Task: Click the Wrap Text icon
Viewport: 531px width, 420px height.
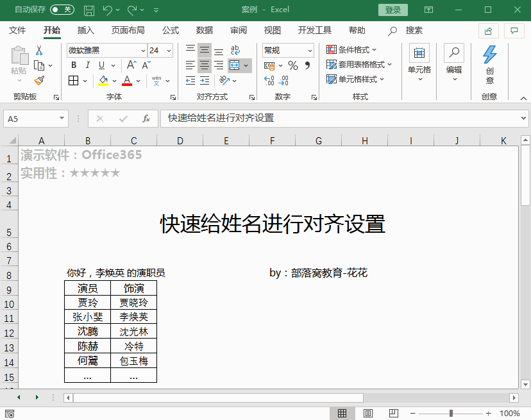Action: [x=235, y=50]
